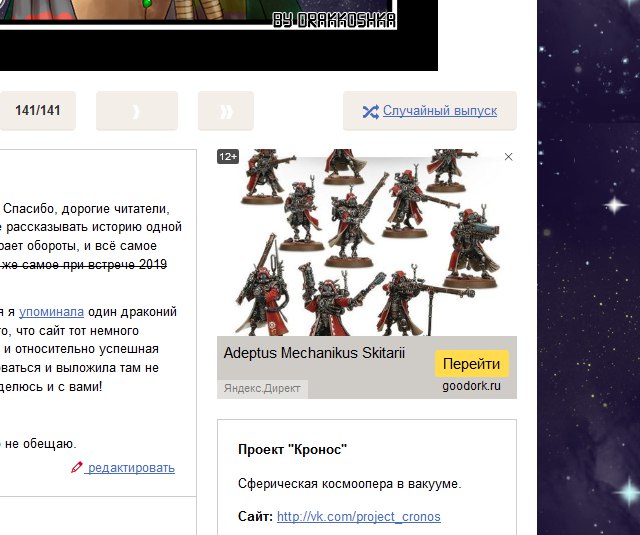Viewport: 640px width, 535px height.
Task: Click the Adeptus Mechanikus Skitarii ad title
Action: coord(314,354)
